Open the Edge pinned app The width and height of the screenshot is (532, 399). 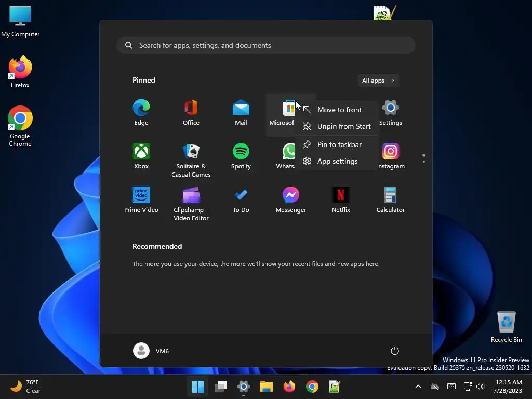coord(141,113)
